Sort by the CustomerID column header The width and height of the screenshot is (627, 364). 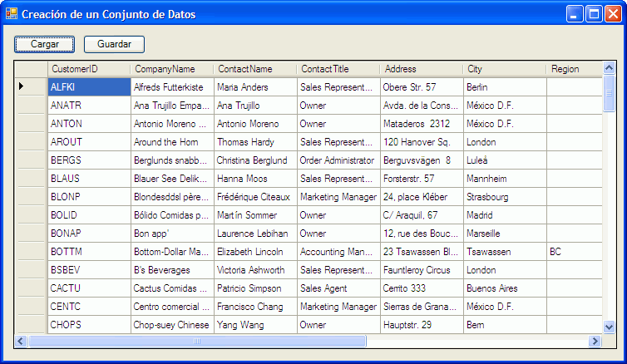87,69
